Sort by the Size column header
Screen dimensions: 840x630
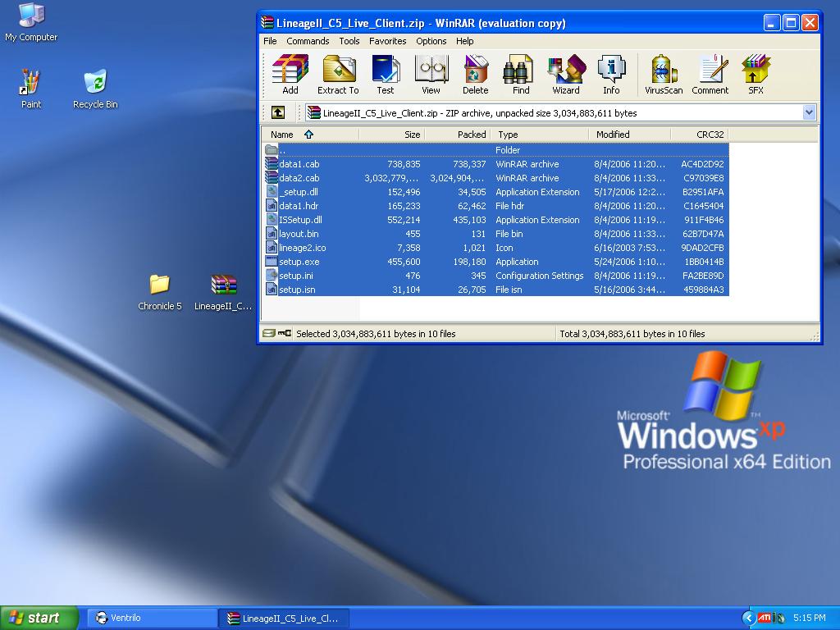(x=391, y=135)
